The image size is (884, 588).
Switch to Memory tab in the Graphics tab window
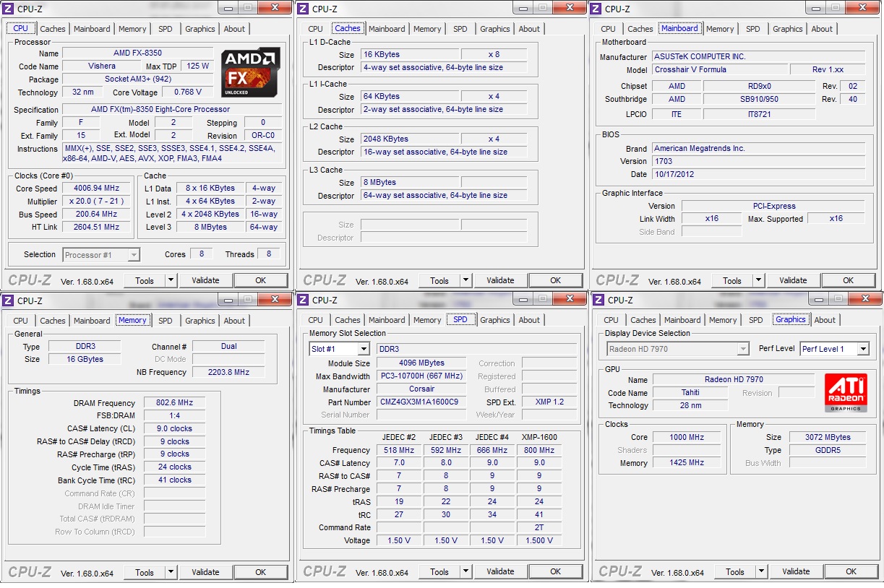pyautogui.click(x=723, y=320)
